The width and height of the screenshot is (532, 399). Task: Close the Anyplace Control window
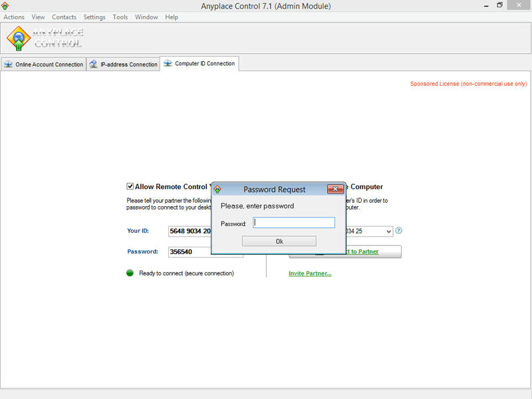tap(519, 5)
